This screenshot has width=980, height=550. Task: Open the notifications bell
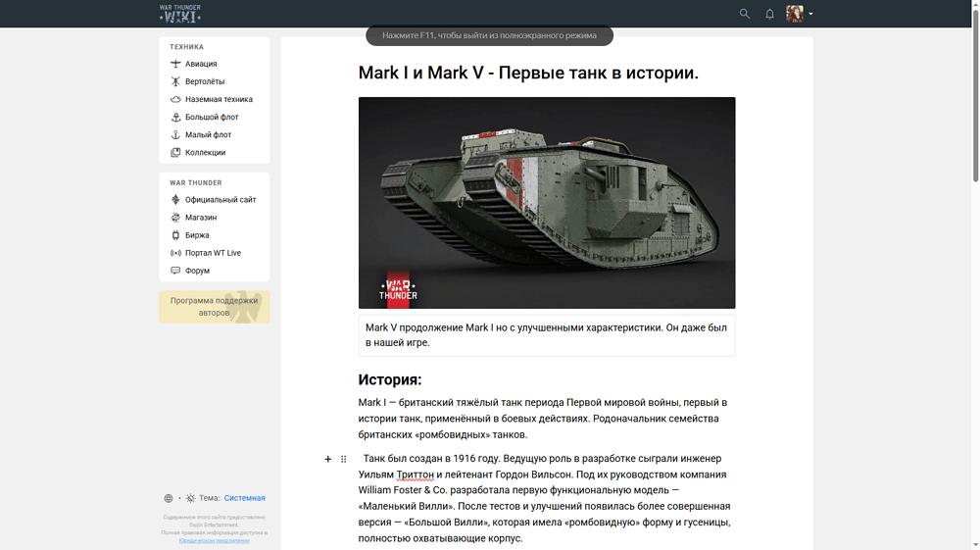tap(769, 14)
